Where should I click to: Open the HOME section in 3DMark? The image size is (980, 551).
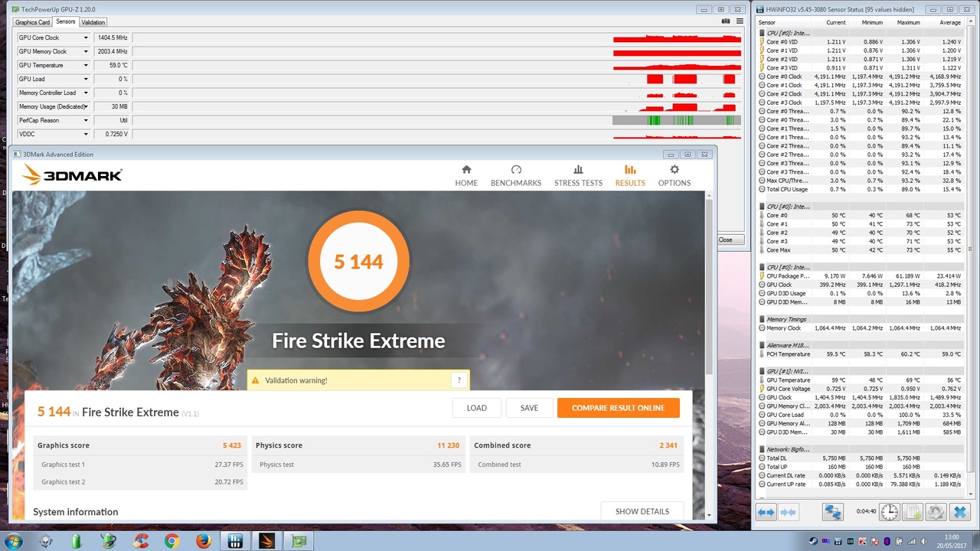[x=466, y=176]
